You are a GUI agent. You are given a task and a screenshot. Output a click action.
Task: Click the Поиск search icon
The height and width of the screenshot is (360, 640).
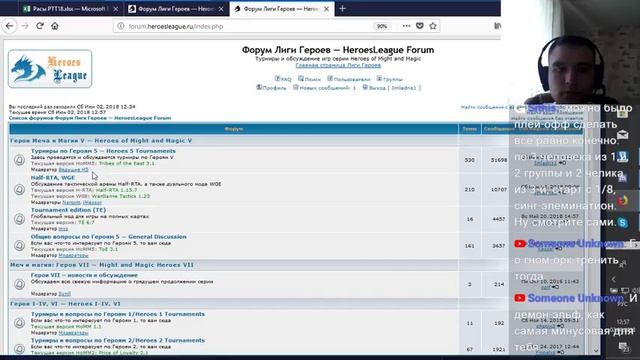click(301, 78)
